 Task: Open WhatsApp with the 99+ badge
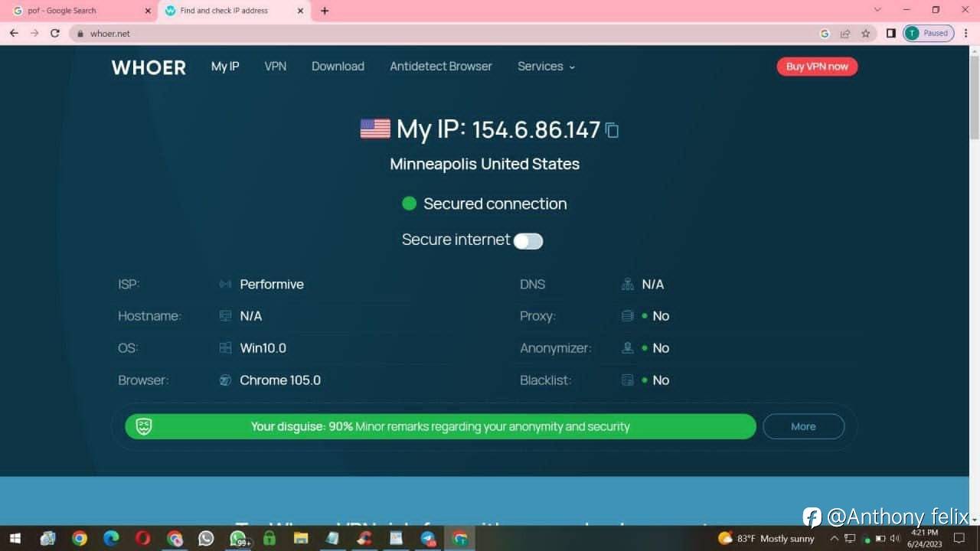(240, 539)
